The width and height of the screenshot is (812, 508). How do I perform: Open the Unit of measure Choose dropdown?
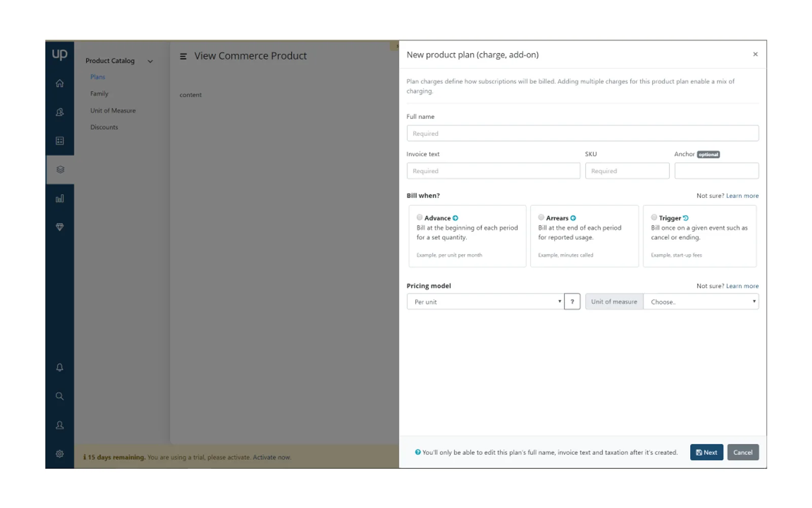(x=701, y=302)
